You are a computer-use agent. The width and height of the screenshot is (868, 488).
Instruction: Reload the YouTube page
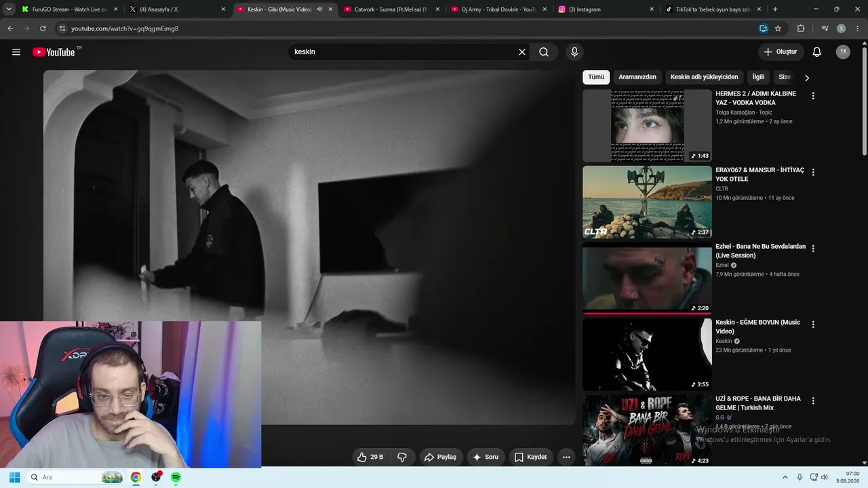(x=43, y=28)
